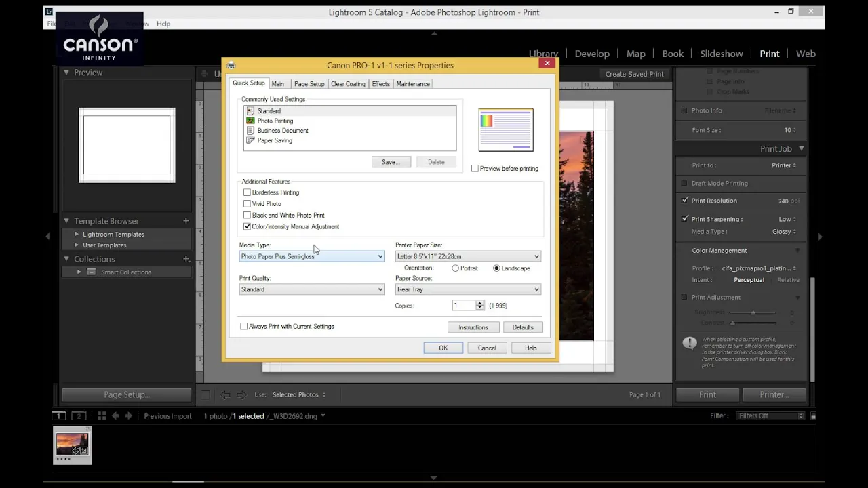
Task: Click OK in printer properties dialog
Action: [443, 348]
